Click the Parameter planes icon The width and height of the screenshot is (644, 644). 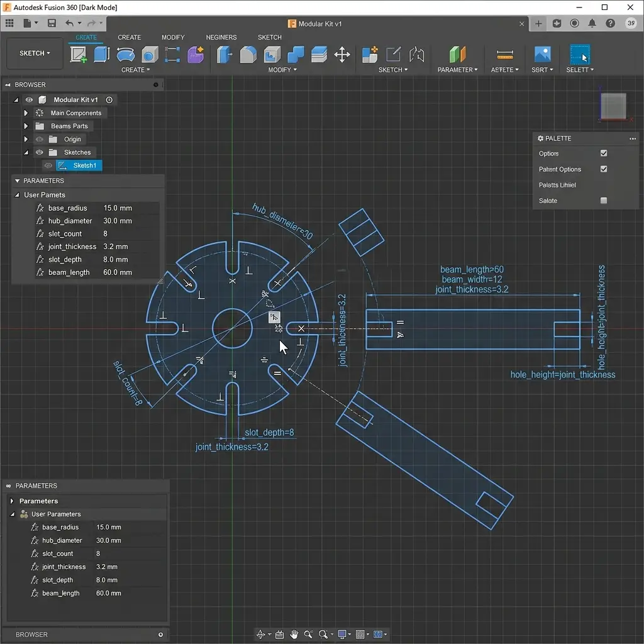[457, 54]
